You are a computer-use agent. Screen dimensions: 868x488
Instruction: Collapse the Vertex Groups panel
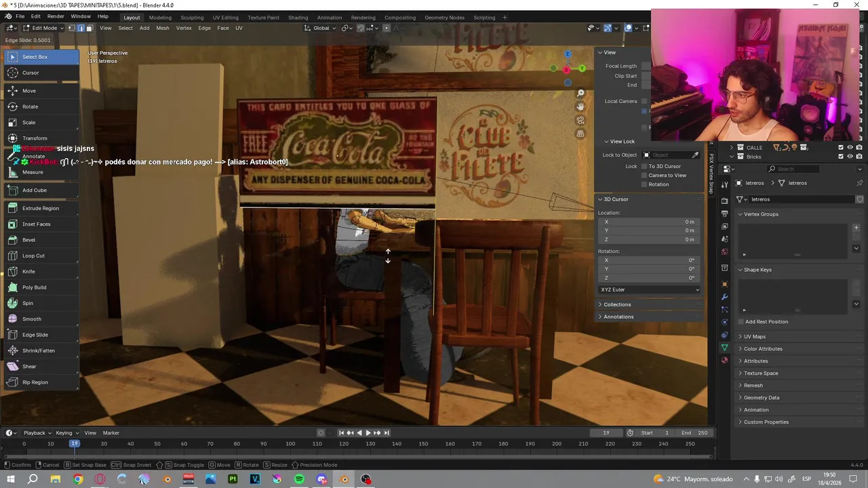point(761,214)
